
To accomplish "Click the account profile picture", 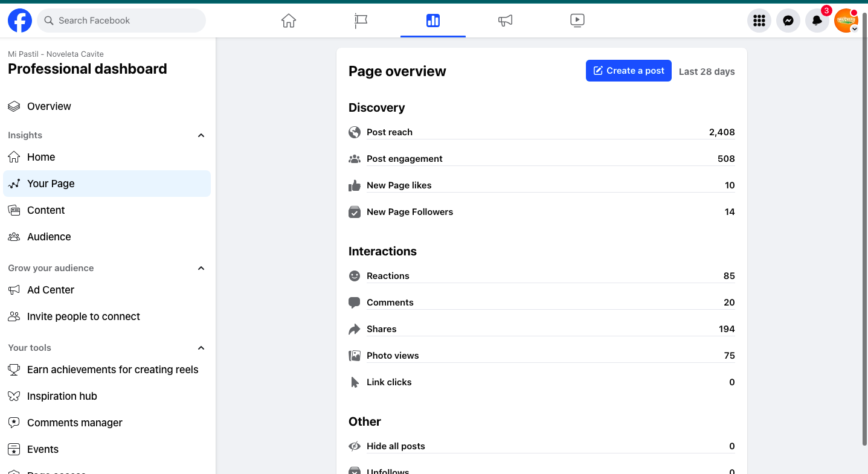I will [x=846, y=21].
